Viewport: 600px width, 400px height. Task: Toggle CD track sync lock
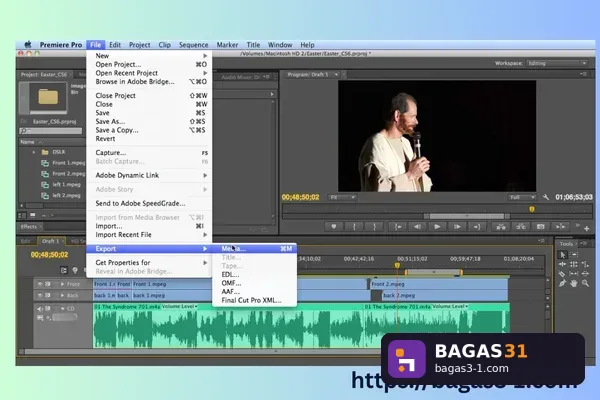tap(48, 309)
